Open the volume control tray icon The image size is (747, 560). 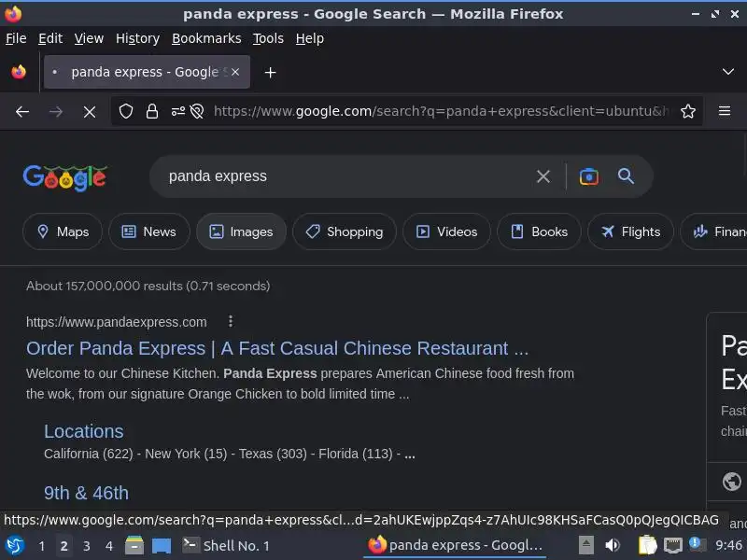[613, 545]
